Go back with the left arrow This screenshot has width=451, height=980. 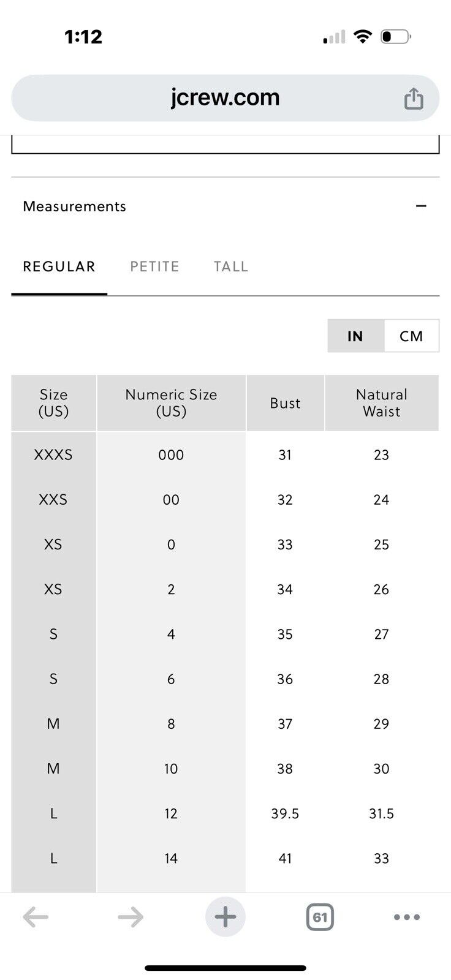point(36,917)
